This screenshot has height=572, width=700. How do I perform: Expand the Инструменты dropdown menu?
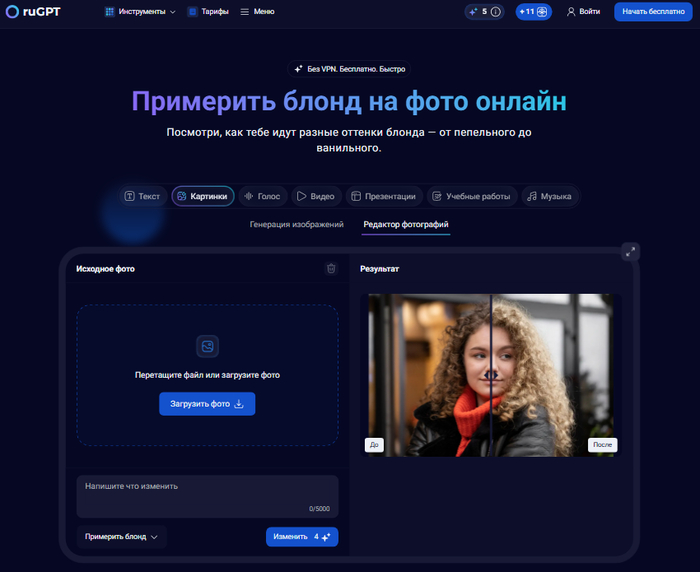point(139,12)
